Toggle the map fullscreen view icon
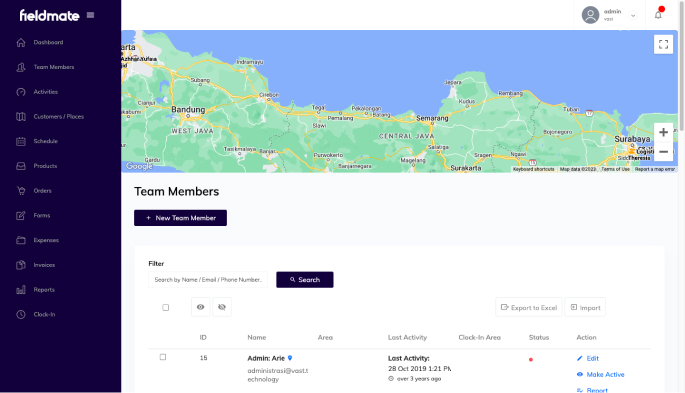 [x=663, y=44]
